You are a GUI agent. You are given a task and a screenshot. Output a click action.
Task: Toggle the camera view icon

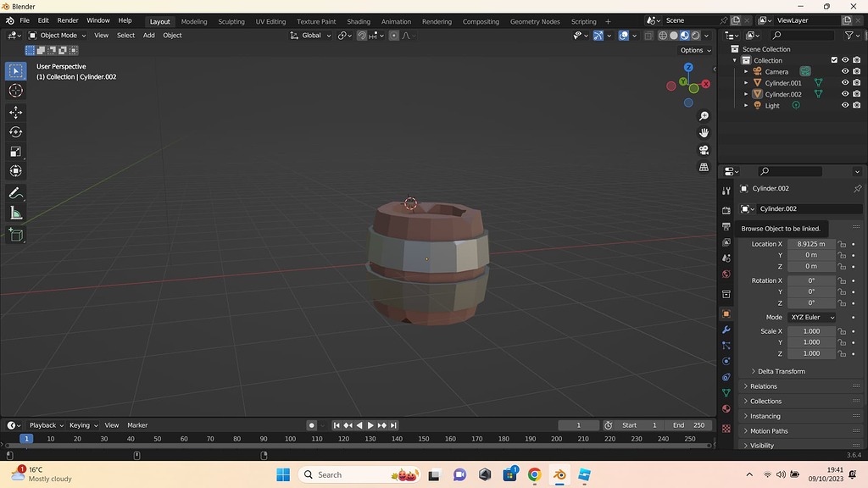click(x=704, y=150)
